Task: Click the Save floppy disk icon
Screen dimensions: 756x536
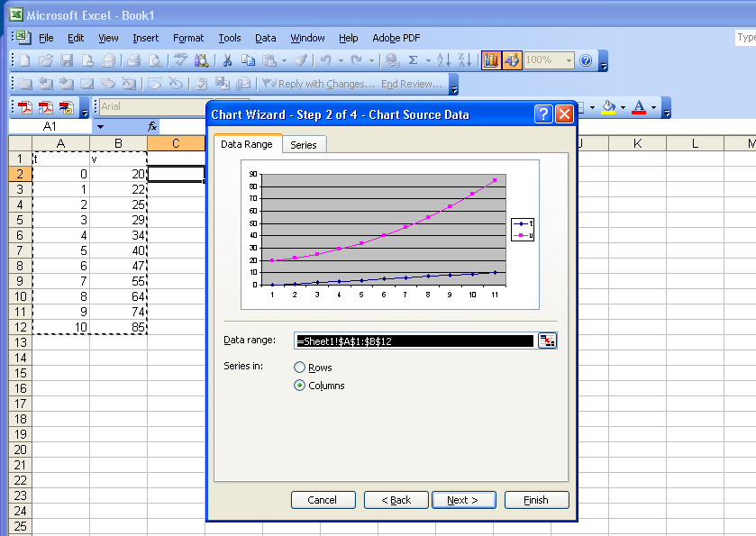Action: (x=67, y=60)
